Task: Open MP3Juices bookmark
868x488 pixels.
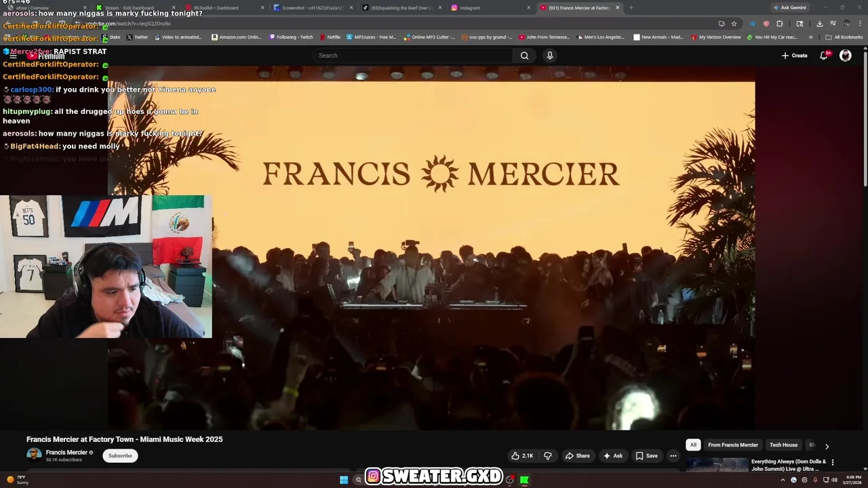Action: point(372,37)
